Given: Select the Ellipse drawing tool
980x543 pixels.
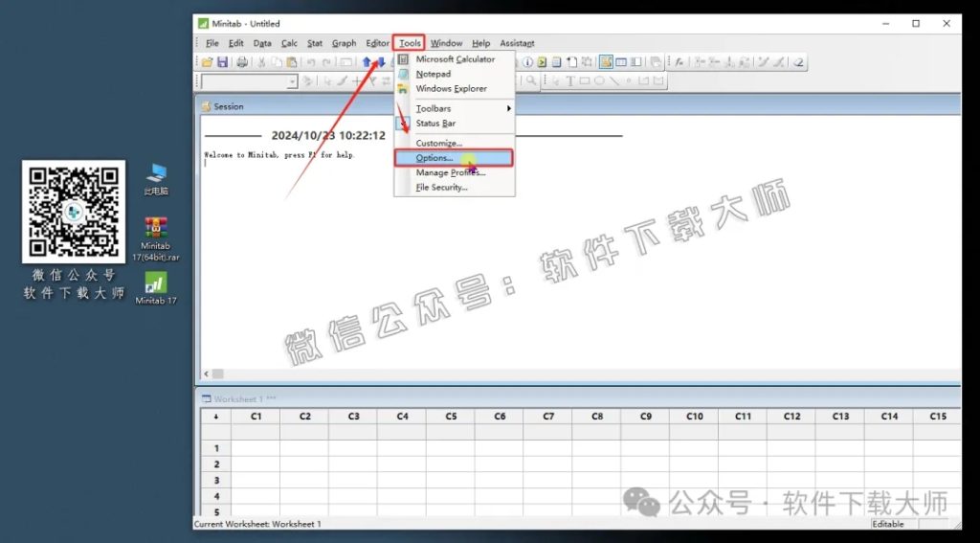Looking at the screenshot, I should click(599, 80).
